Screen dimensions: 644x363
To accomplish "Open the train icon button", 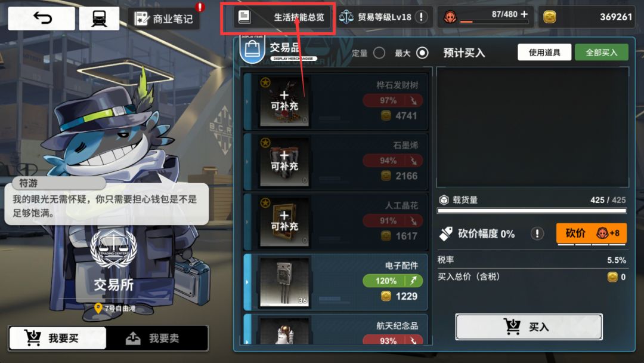I will click(99, 18).
